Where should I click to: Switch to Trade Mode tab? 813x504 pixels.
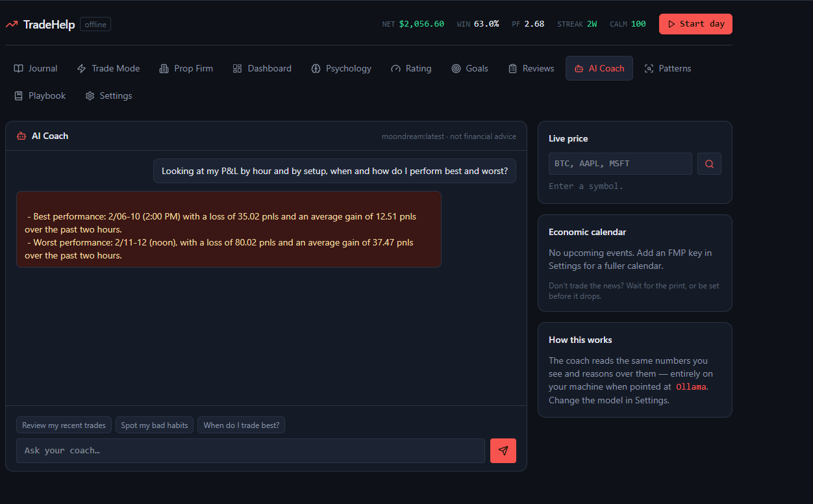tap(108, 68)
